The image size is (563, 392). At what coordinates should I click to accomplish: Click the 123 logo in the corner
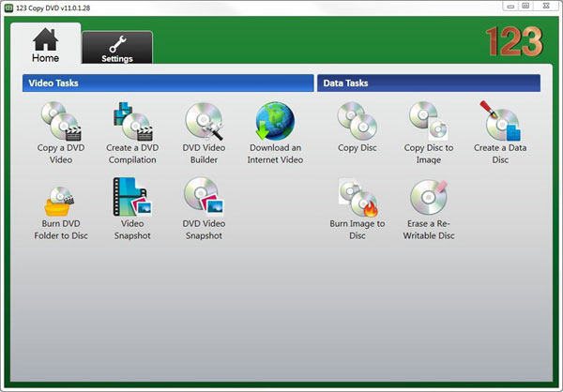(514, 42)
